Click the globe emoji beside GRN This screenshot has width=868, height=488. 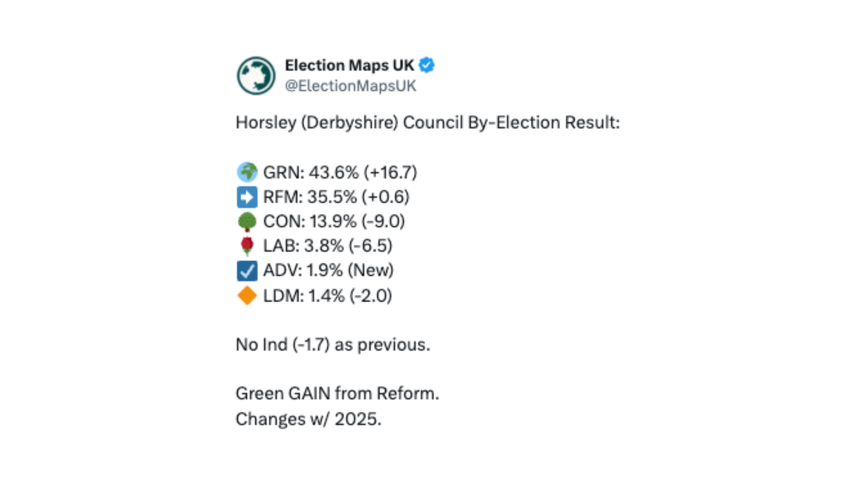pyautogui.click(x=247, y=172)
